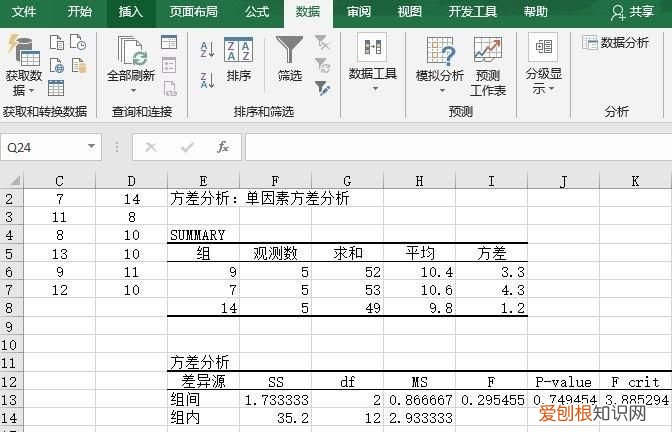Image resolution: width=672 pixels, height=432 pixels.
Task: Click the Cancel (X) formula button
Action: (x=150, y=147)
